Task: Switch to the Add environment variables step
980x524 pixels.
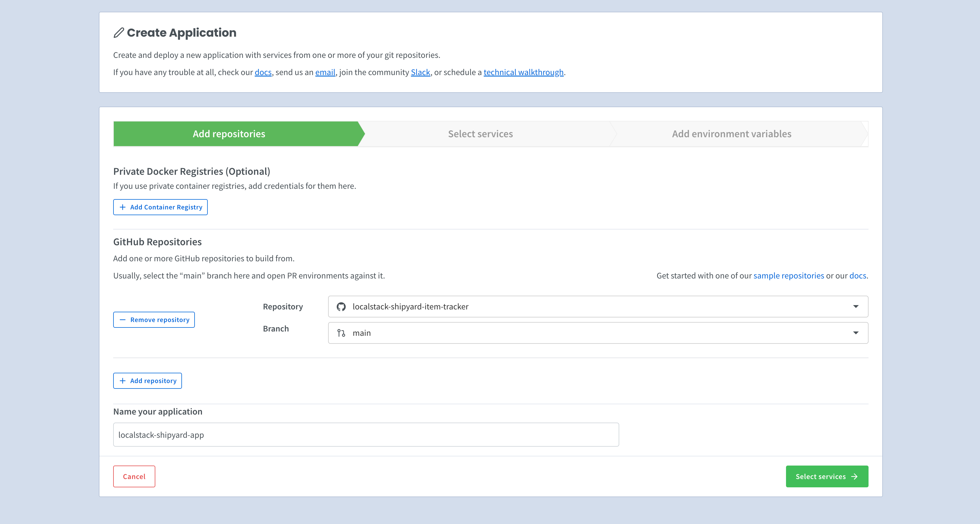Action: point(731,134)
